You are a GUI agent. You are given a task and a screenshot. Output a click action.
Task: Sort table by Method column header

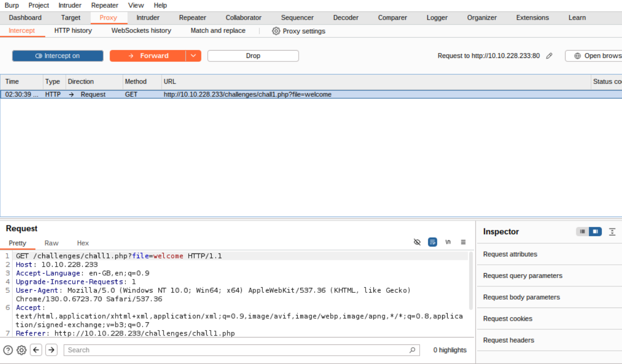coord(142,82)
